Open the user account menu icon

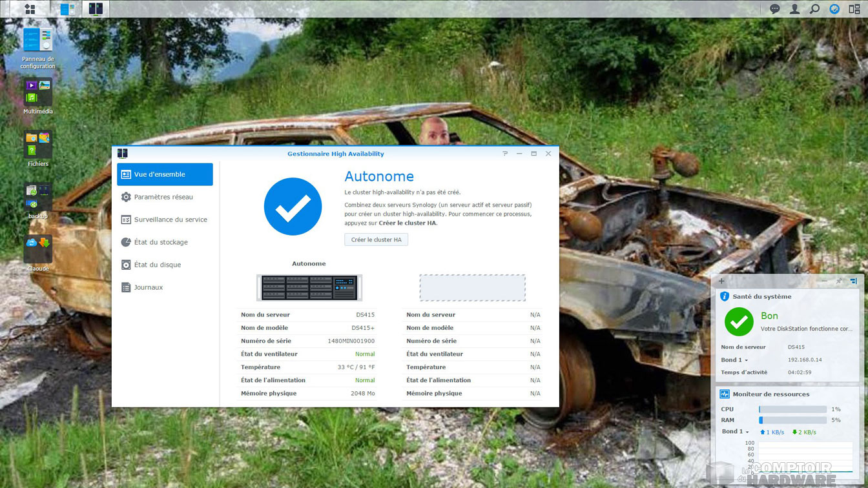794,9
